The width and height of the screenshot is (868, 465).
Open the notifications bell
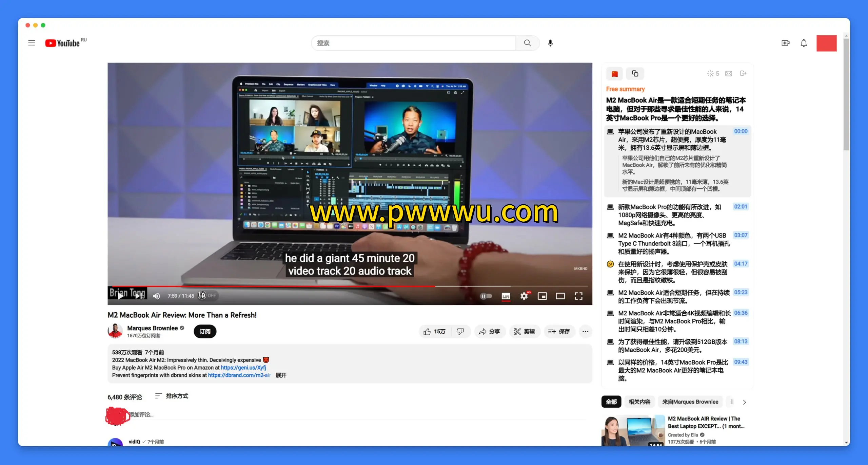point(804,43)
